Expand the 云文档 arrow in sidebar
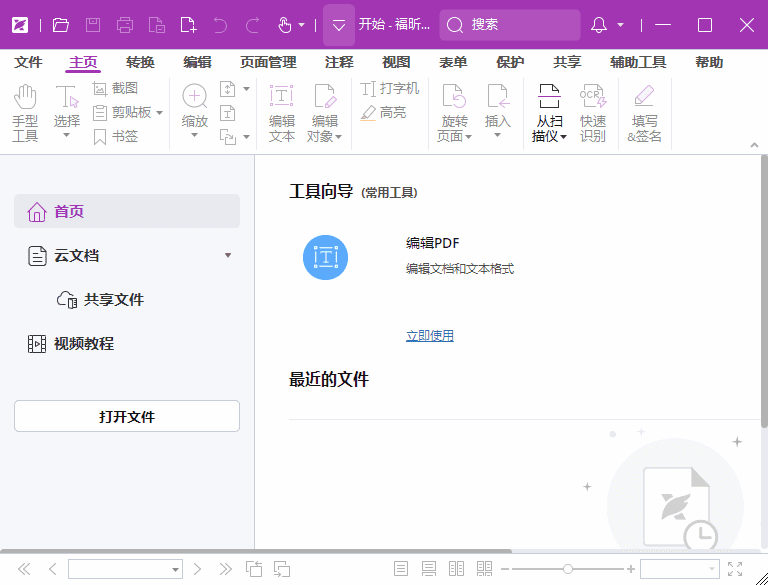Viewport: 768px width, 585px height. (228, 256)
